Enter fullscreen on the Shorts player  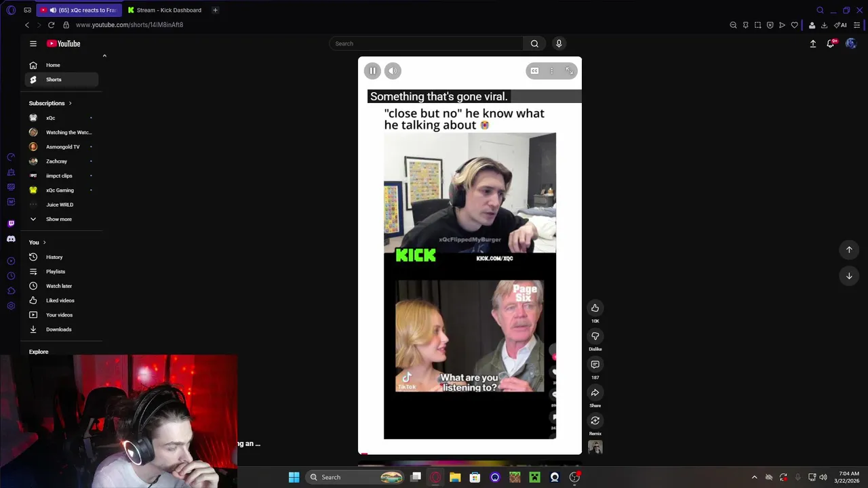[569, 70]
